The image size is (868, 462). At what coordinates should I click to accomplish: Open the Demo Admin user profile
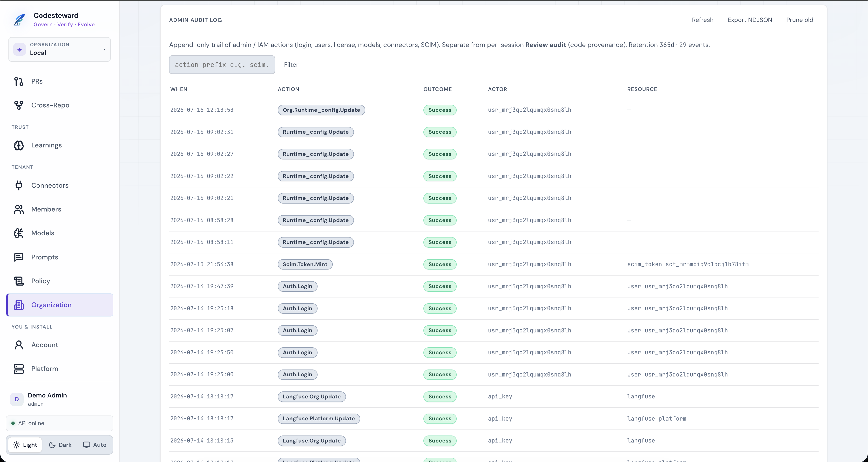pyautogui.click(x=60, y=399)
